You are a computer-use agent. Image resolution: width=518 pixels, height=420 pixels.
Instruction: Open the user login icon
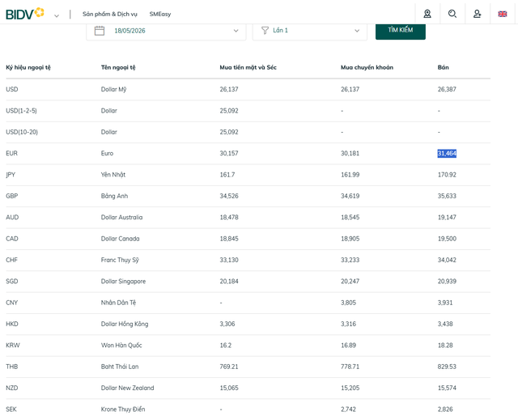(477, 14)
